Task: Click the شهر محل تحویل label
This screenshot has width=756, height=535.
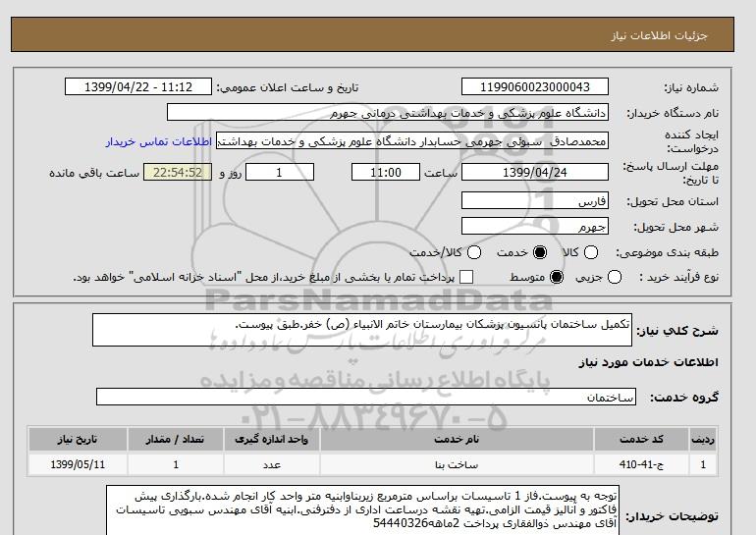Action: 675,227
